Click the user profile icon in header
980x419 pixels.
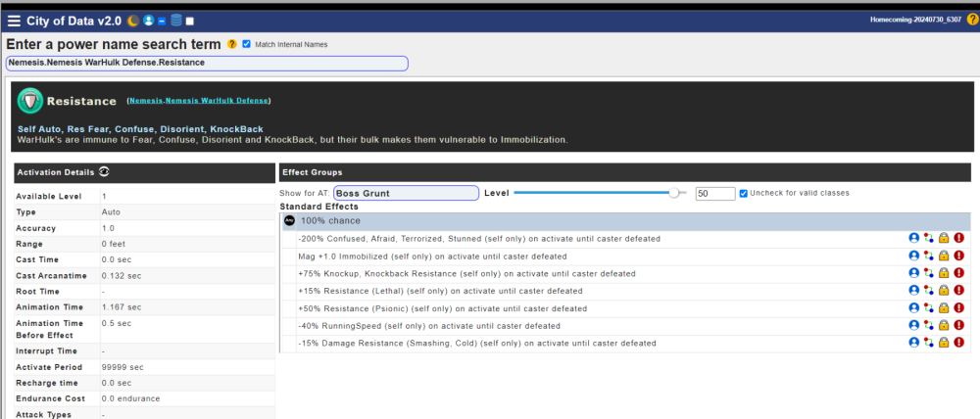pyautogui.click(x=148, y=21)
